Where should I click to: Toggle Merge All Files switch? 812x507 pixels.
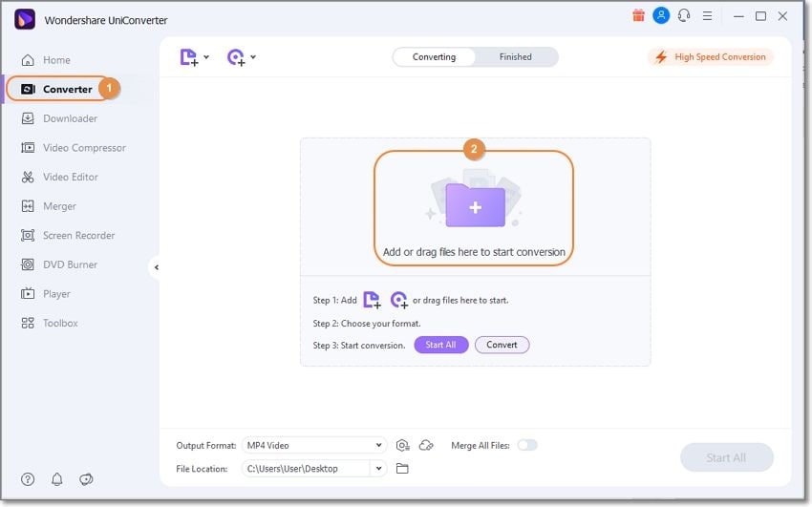(527, 446)
